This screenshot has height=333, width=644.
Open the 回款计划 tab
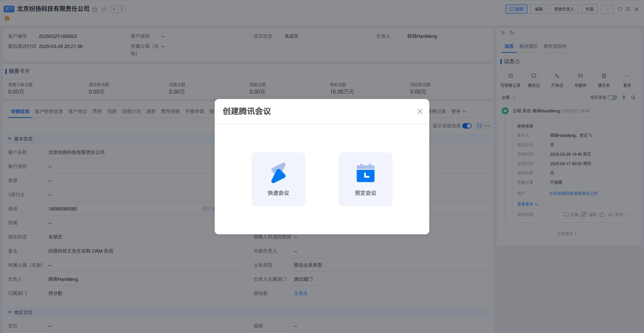tap(131, 111)
